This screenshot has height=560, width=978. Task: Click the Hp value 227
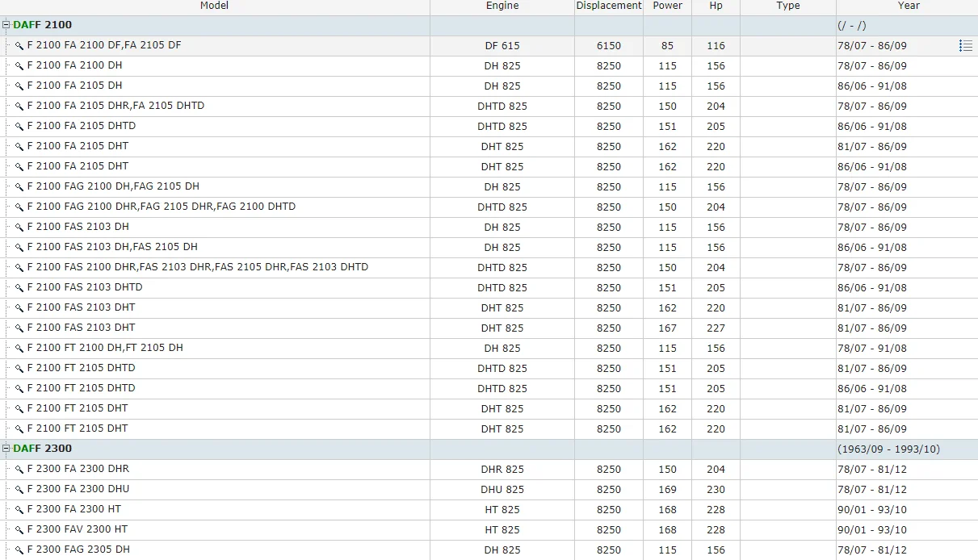pyautogui.click(x=716, y=328)
